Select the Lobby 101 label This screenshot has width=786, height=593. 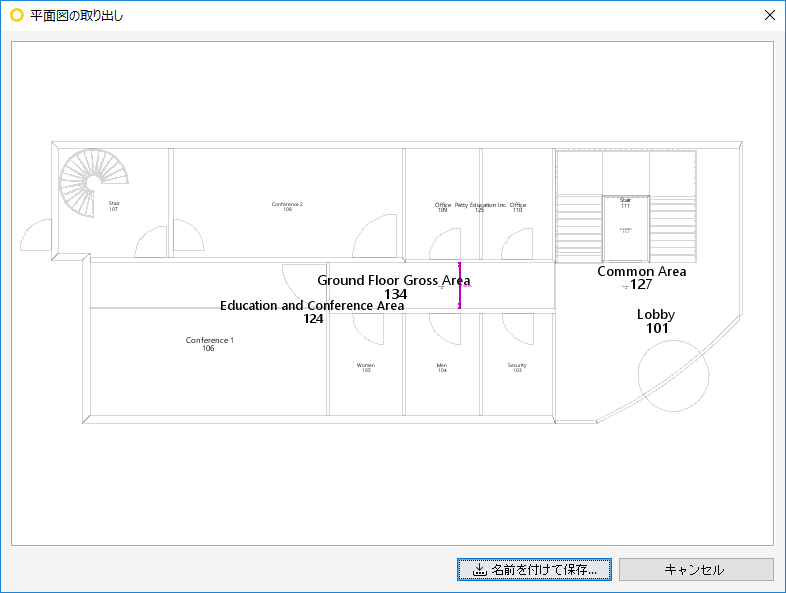(x=656, y=321)
